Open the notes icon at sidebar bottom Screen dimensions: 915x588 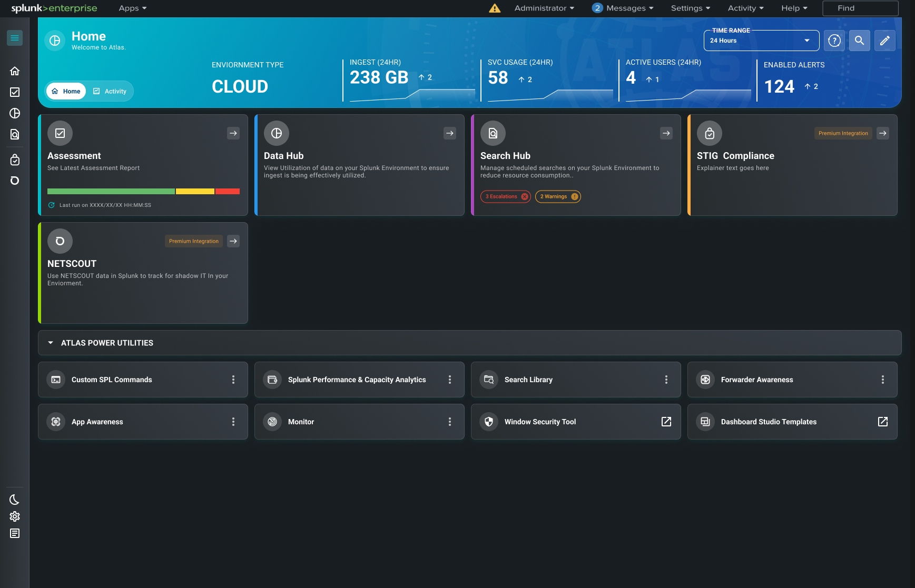[x=15, y=533]
